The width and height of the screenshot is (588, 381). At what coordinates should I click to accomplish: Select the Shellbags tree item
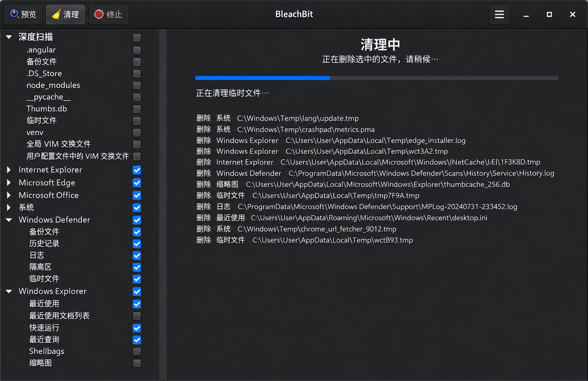pos(47,351)
